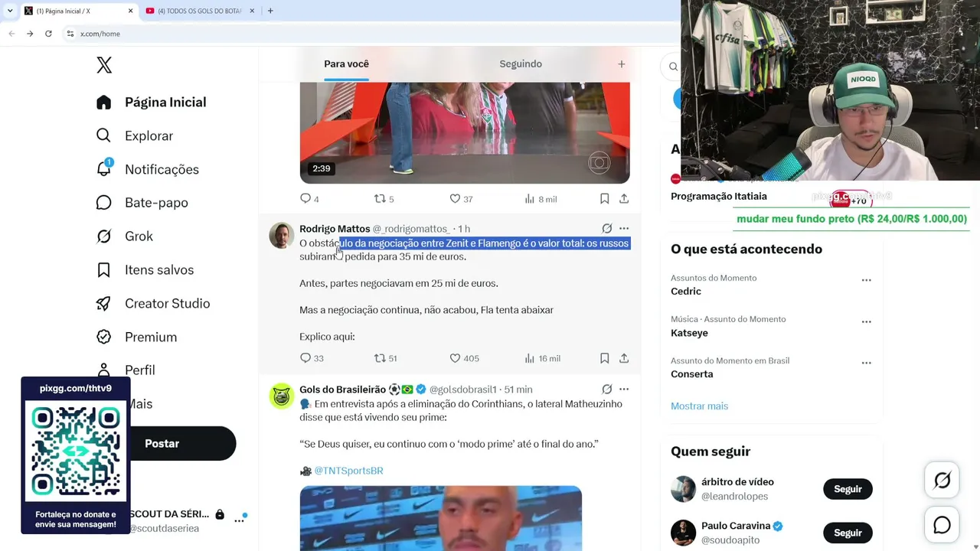The image size is (980, 551).
Task: Open Programação Itatiaia live item
Action: pyautogui.click(x=719, y=196)
